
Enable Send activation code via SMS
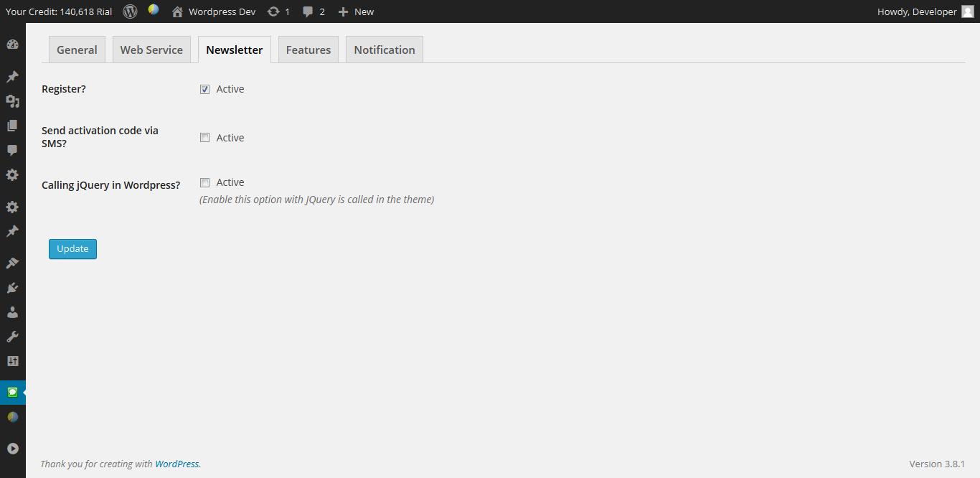pos(204,138)
